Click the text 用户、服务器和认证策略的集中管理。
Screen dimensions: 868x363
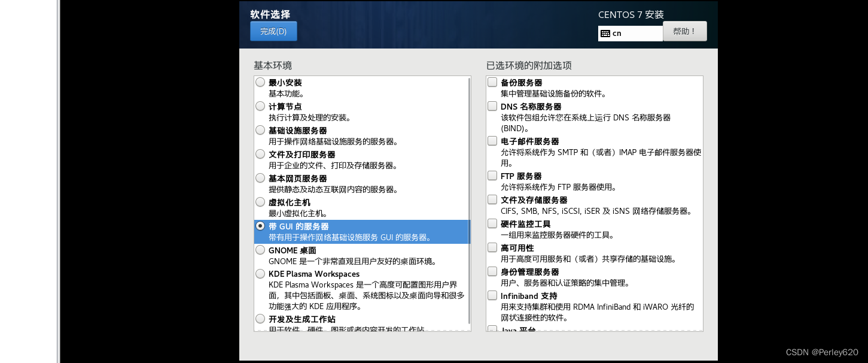coord(565,283)
